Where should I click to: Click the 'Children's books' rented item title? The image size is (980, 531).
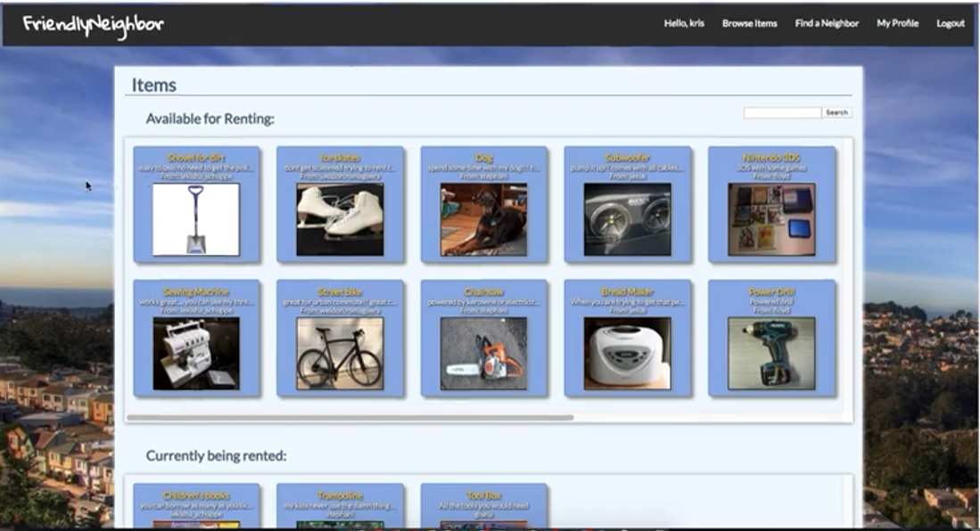[x=196, y=495]
